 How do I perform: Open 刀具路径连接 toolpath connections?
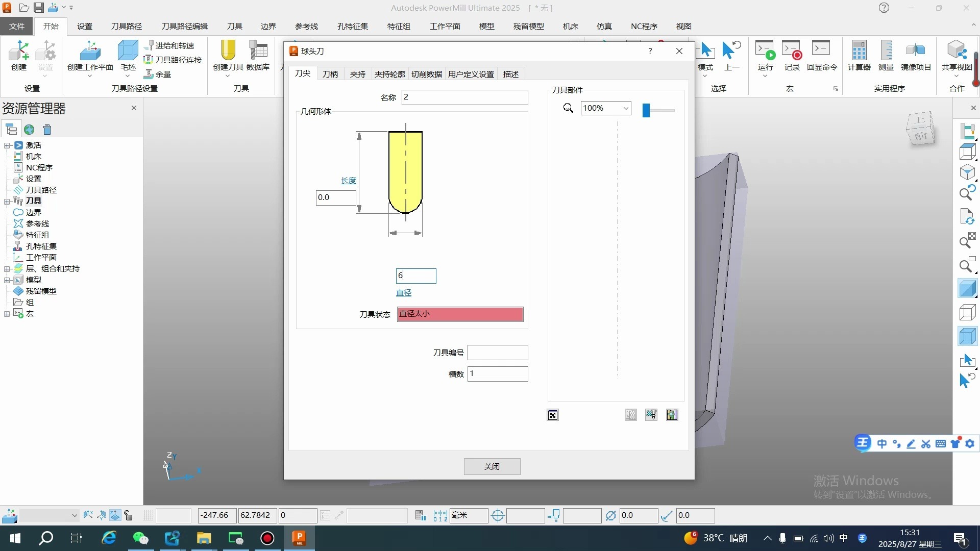[x=173, y=60]
